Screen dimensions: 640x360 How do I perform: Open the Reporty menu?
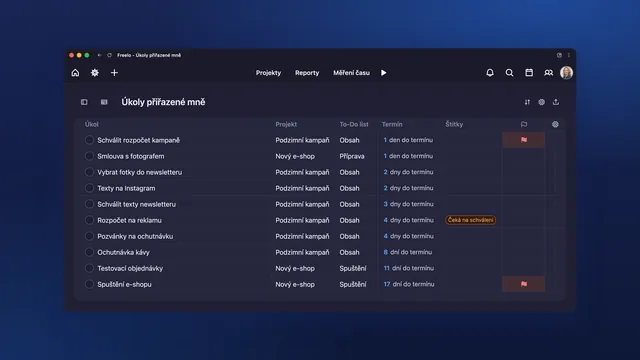point(307,73)
